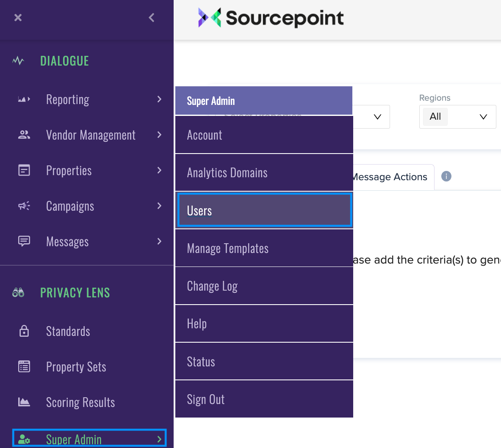Click the PRIVACY LENS section heading
This screenshot has height=448, width=501.
(x=75, y=293)
